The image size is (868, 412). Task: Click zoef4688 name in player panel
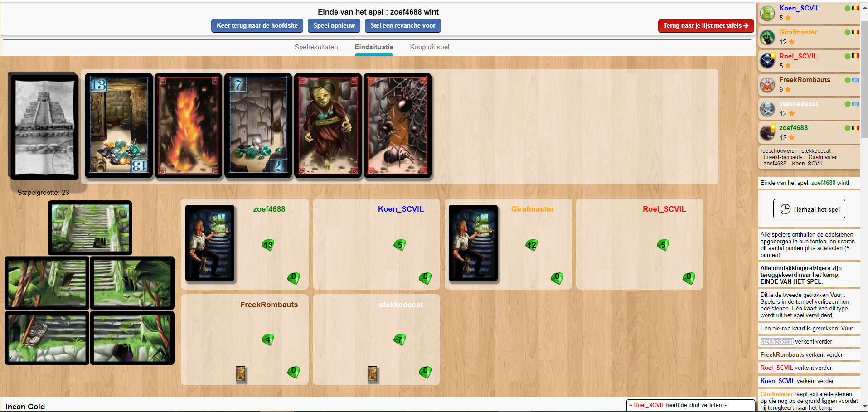click(269, 209)
